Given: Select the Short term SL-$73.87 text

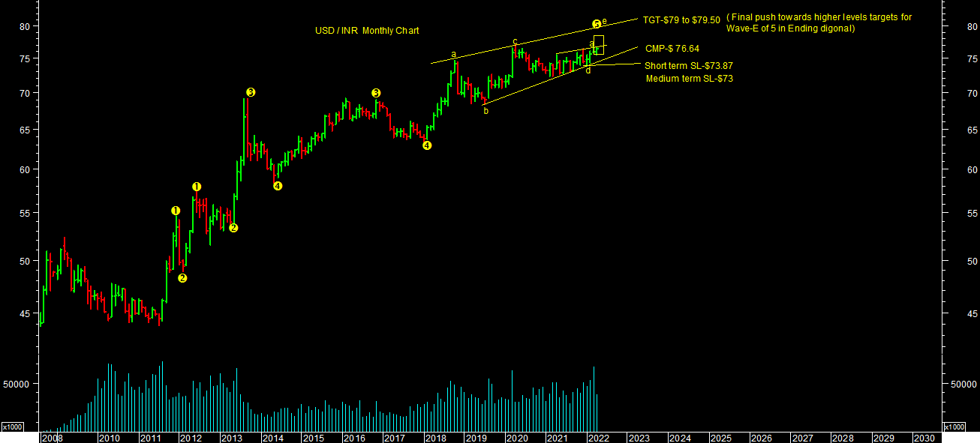Looking at the screenshot, I should tap(688, 66).
